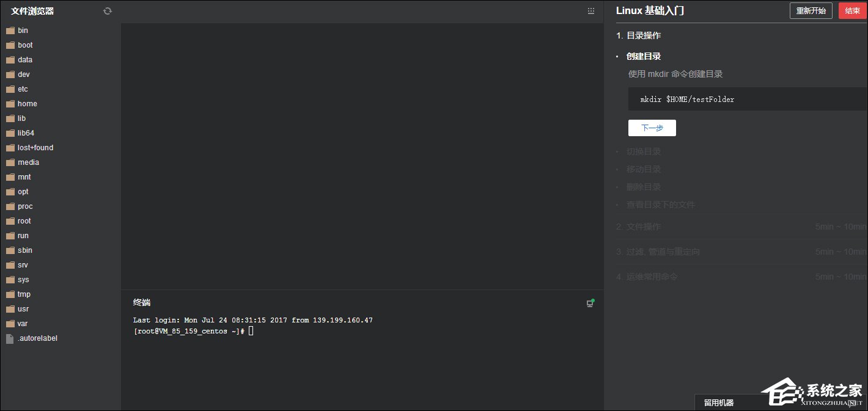Open the grid menu icon above editor
The width and height of the screenshot is (868, 411).
(590, 11)
